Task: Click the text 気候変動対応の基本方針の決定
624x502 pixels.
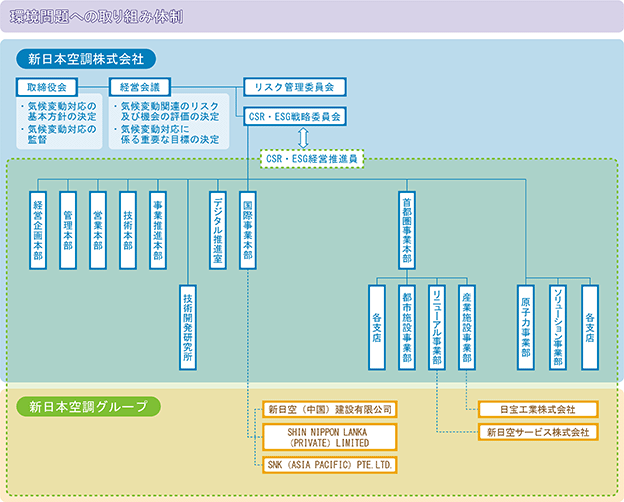Action: 62,111
